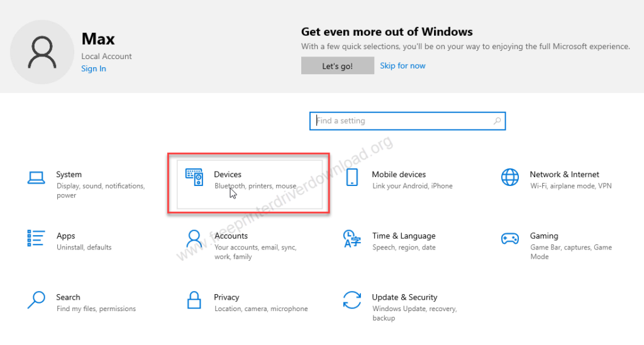
Task: Click 'Find my files, permissions' description
Action: 96,309
